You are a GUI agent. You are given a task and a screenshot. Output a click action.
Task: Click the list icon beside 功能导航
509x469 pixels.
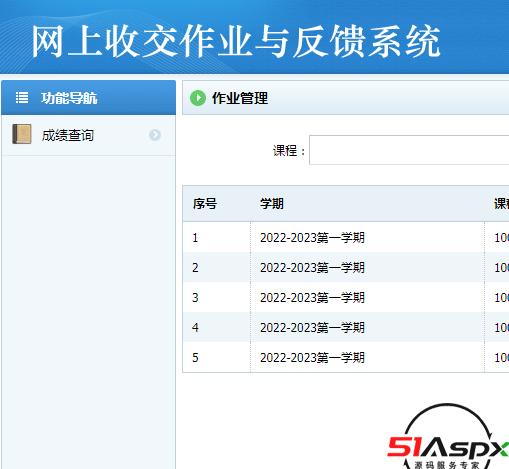click(22, 98)
